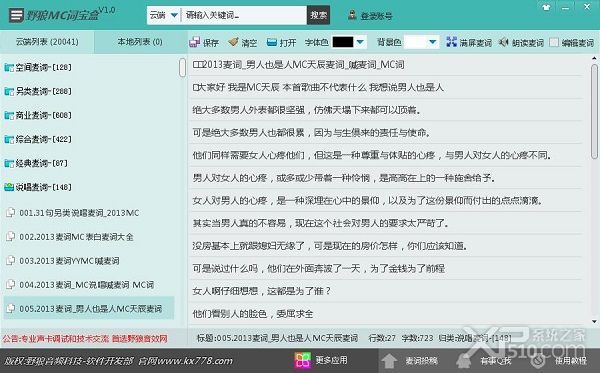The image size is (600, 373).
Task: Select the item 001.31句另类说唱麦词_2013MC
Action: click(x=79, y=213)
